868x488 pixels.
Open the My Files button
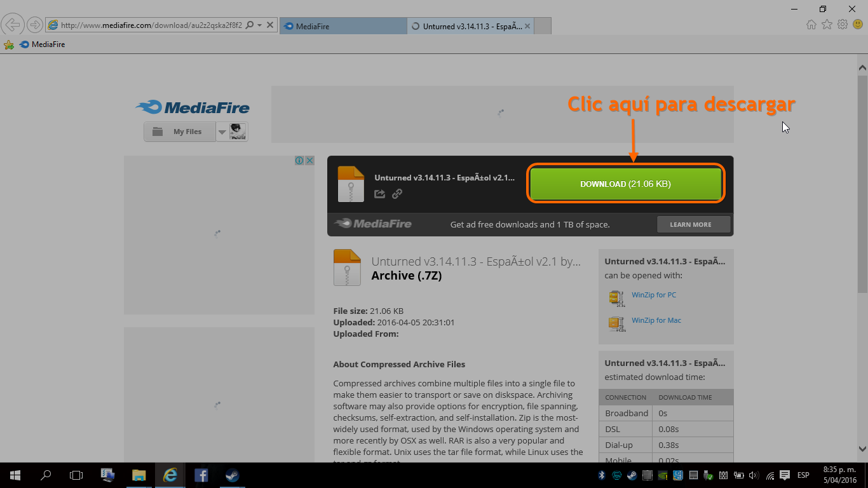point(180,132)
